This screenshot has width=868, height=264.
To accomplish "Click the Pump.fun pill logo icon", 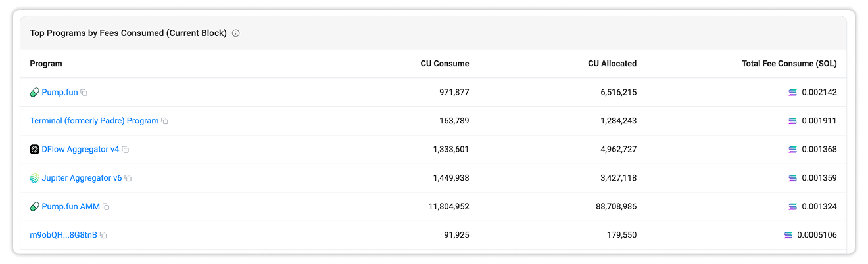I will tap(35, 93).
